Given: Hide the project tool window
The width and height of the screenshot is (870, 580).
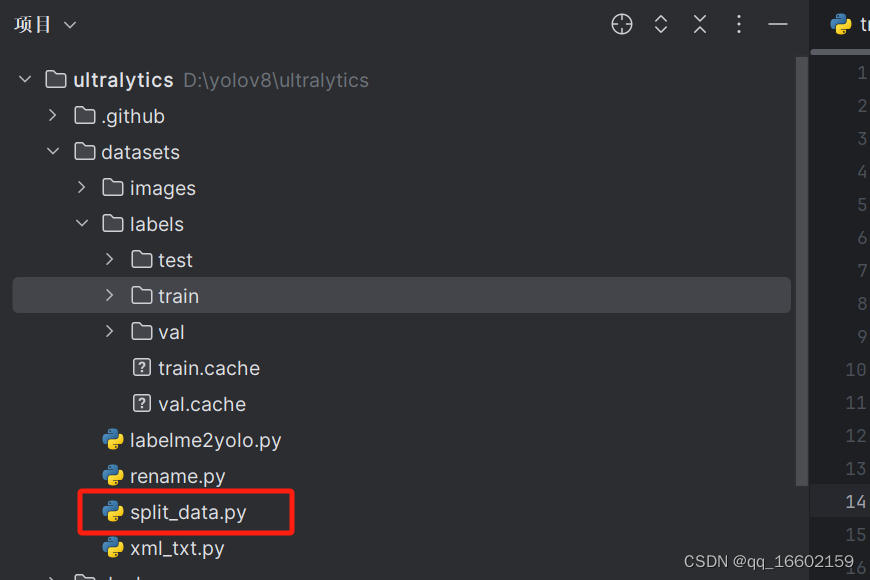Looking at the screenshot, I should pyautogui.click(x=778, y=25).
